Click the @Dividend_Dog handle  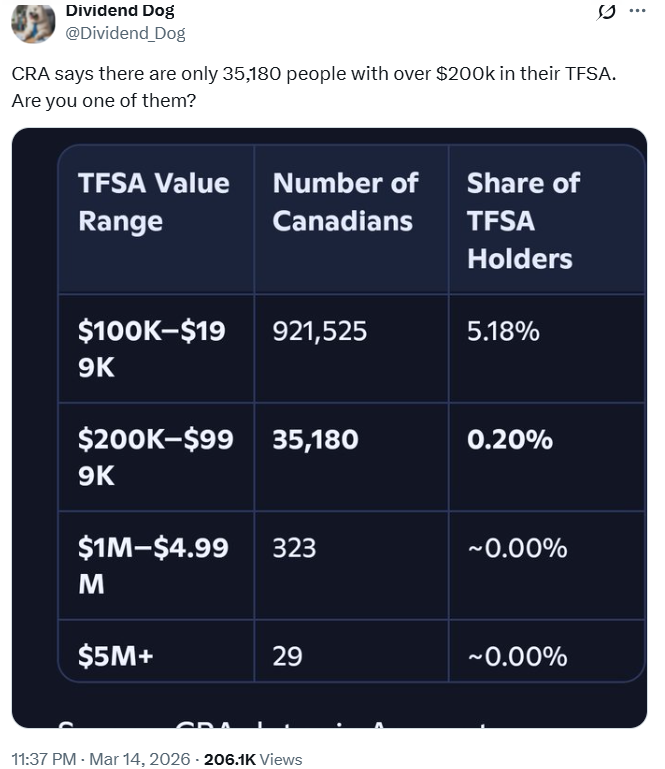[x=125, y=33]
